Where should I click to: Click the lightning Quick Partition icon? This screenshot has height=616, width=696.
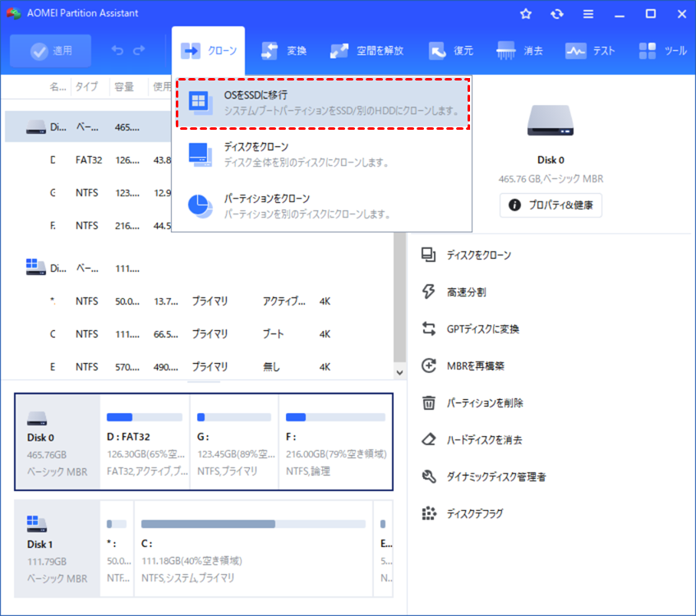[428, 292]
